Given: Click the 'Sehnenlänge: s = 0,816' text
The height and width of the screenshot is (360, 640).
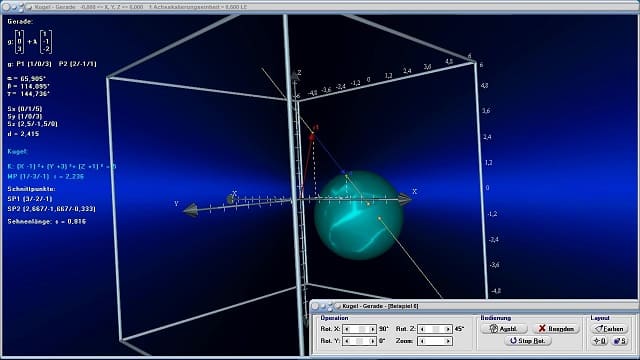Looking at the screenshot, I should pyautogui.click(x=47, y=221).
